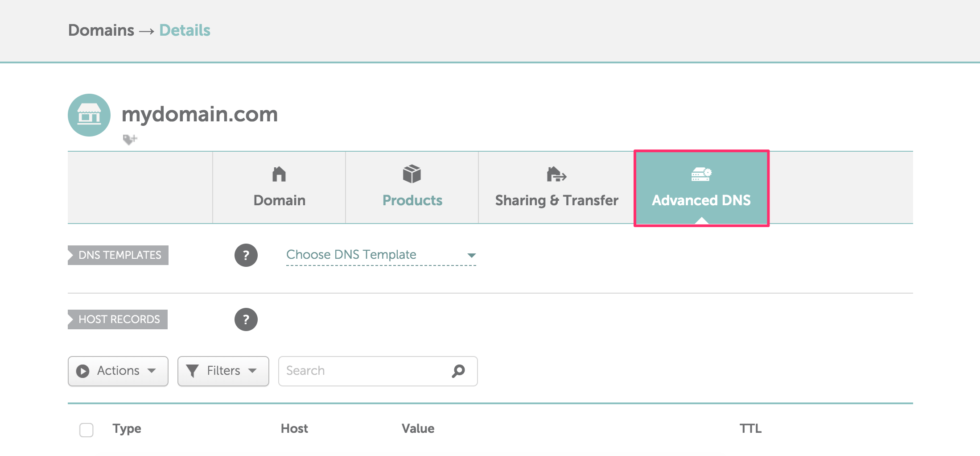
Task: Open help for DNS Templates
Action: [x=246, y=255]
